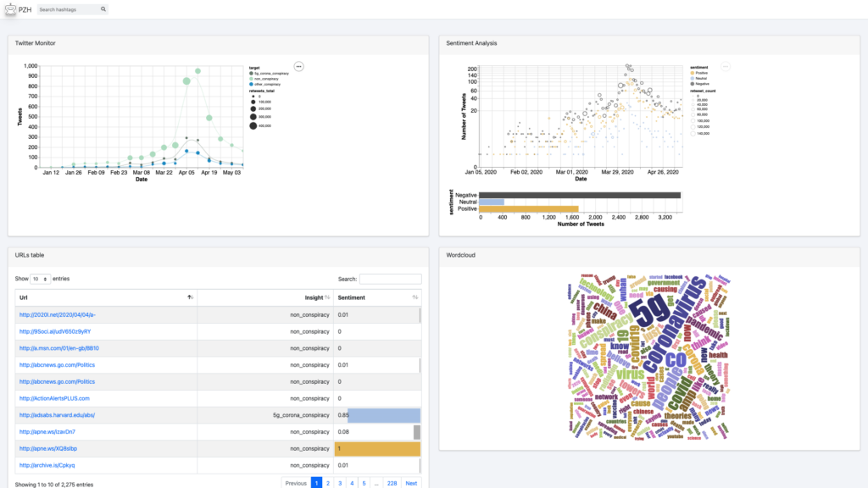868x488 pixels.
Task: Click the largest non_conspiracy bubble near 950 tweets
Action: (198, 71)
